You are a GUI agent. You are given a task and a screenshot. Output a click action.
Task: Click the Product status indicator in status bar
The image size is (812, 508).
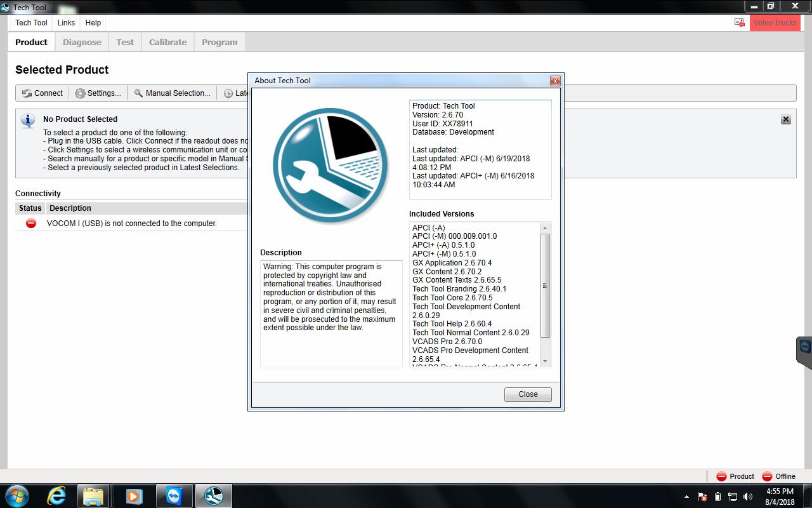coord(735,476)
